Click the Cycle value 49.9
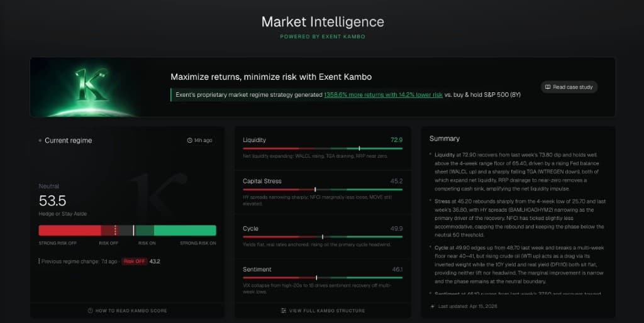The image size is (644, 323). click(x=396, y=228)
